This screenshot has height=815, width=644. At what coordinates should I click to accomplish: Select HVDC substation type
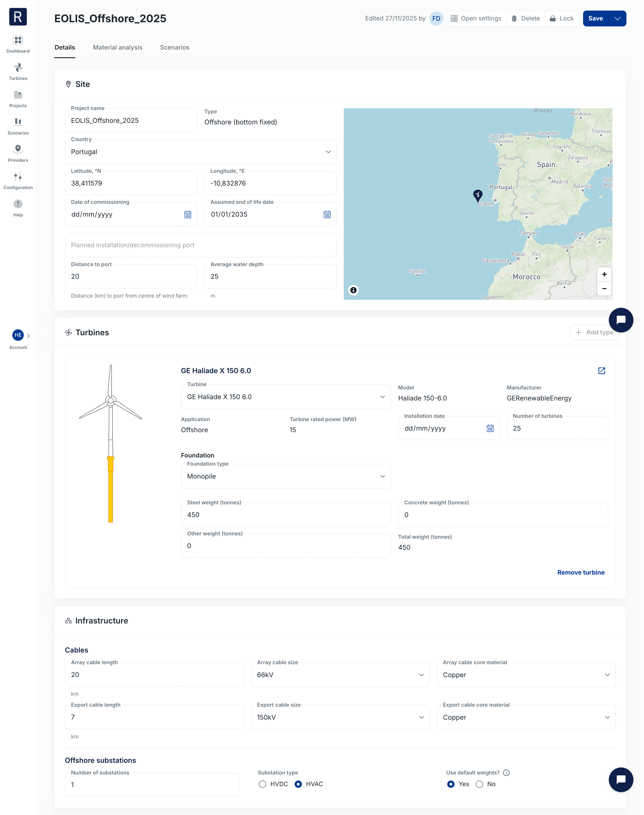[x=262, y=784]
